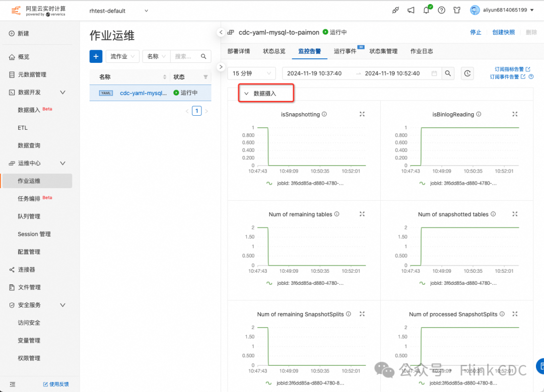Open 数据查询 in the sidebar

click(x=29, y=145)
